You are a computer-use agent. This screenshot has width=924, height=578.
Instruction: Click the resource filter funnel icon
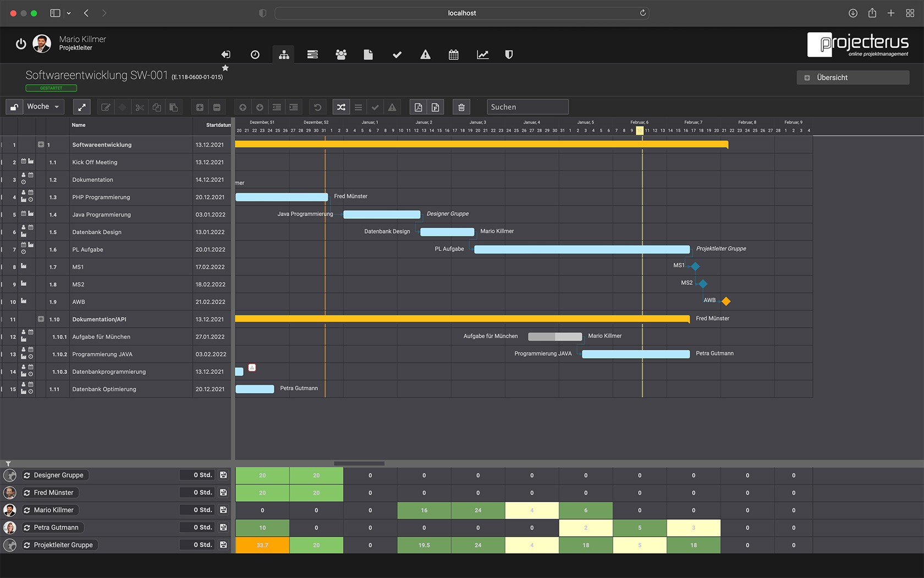[8, 464]
